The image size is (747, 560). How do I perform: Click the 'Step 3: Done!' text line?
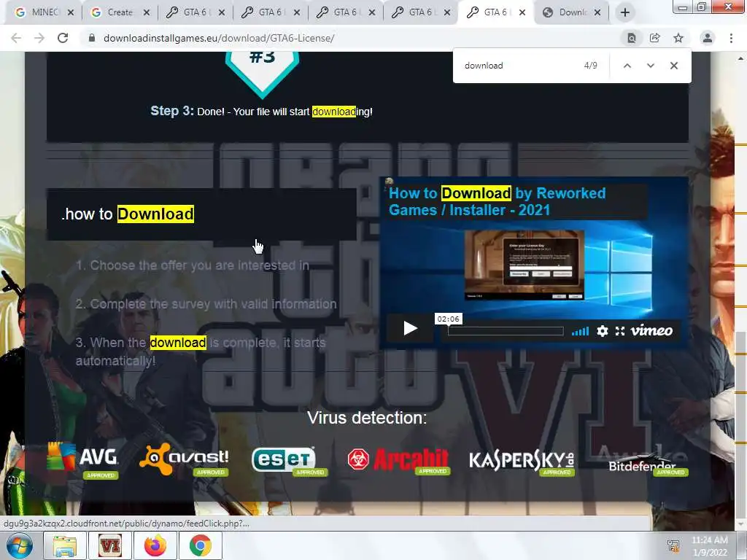pos(262,112)
